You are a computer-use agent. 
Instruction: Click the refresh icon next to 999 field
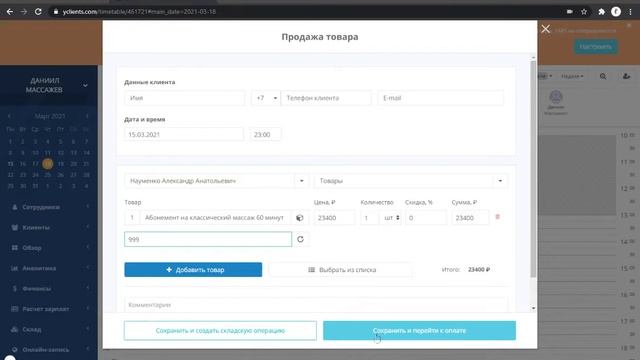[300, 239]
